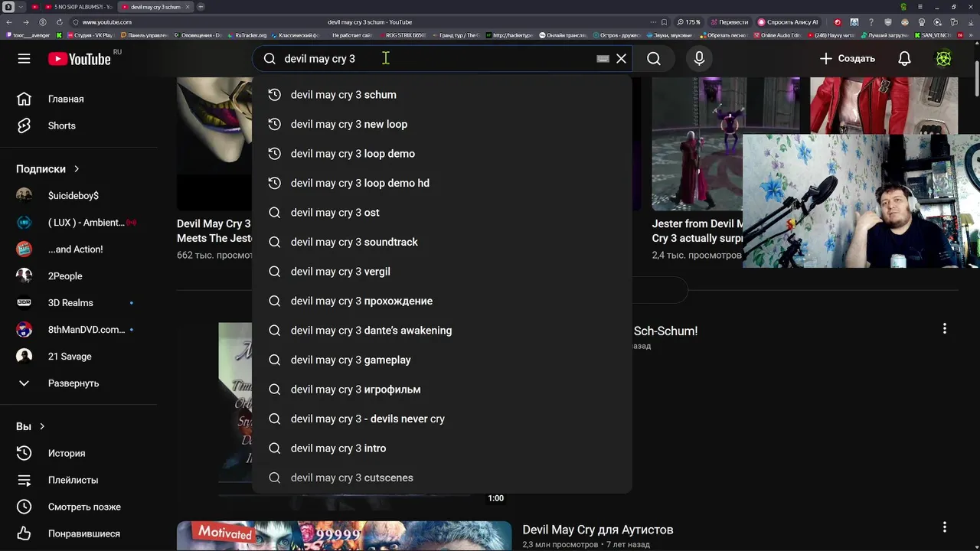Choose suggestion 'devil may cry 3 loop demo hd'

point(442,183)
